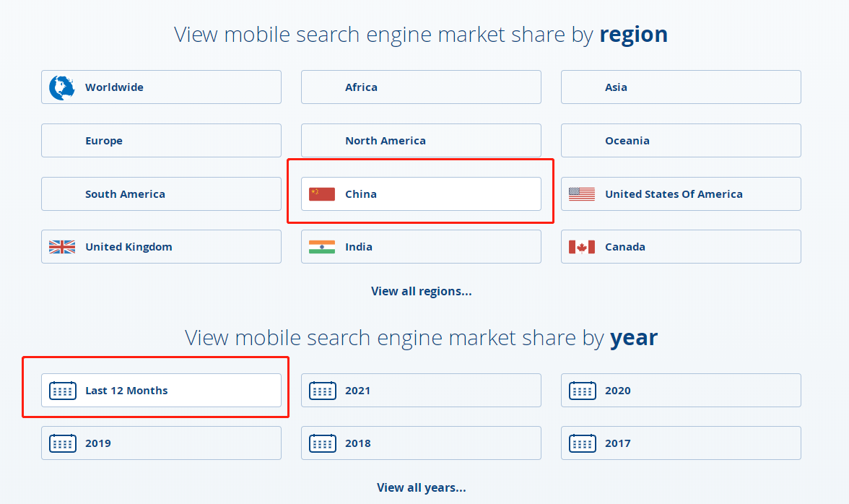Click the China flag icon
Viewport: 849px width, 504px height.
pyautogui.click(x=322, y=194)
